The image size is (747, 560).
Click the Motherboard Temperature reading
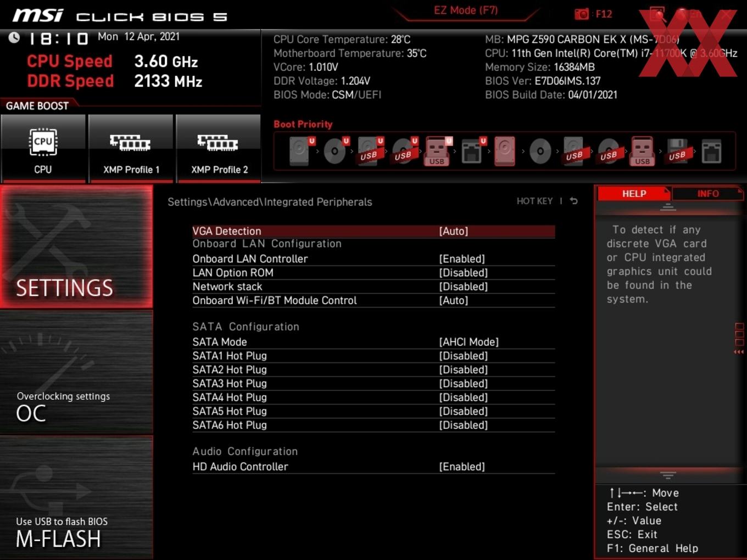[350, 53]
